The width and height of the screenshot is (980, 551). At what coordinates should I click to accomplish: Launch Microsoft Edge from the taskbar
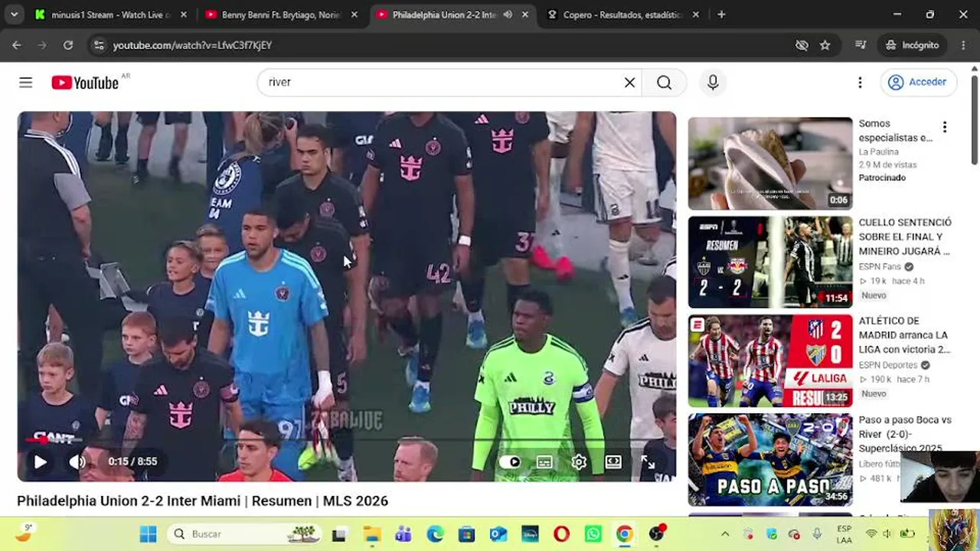(435, 534)
